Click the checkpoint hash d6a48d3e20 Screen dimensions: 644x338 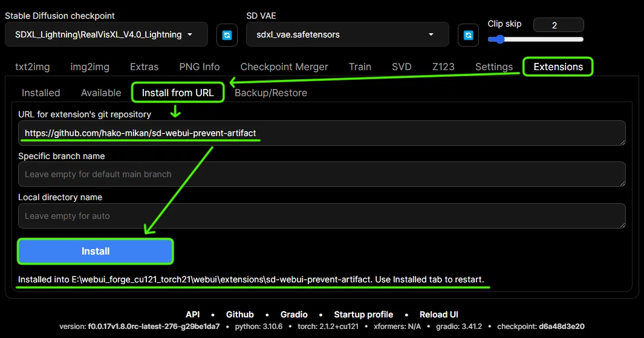point(561,327)
